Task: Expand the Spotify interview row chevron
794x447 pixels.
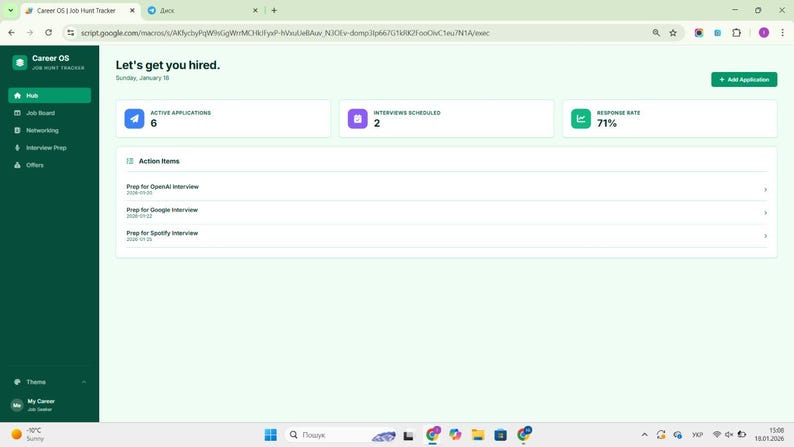Action: coord(765,236)
